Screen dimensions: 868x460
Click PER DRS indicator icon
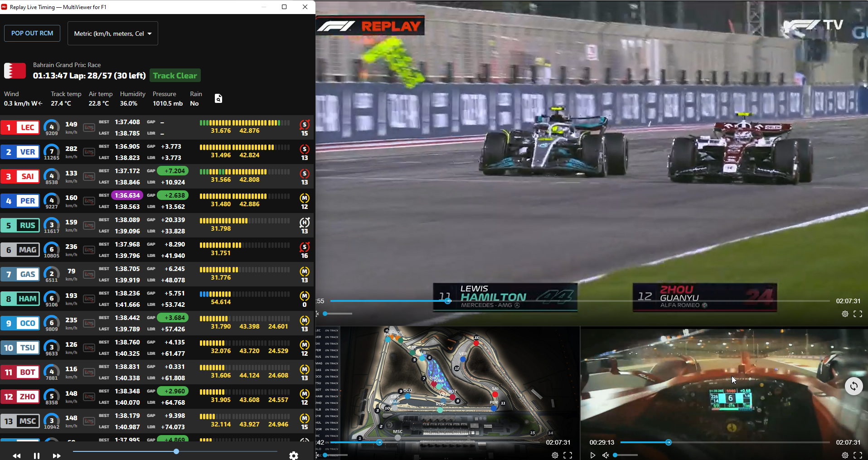[x=89, y=201]
